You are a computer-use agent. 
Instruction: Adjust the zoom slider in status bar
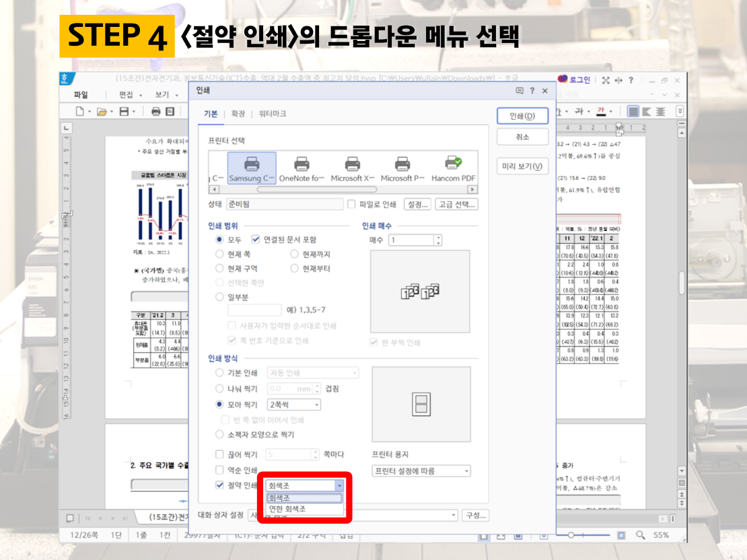pos(571,535)
